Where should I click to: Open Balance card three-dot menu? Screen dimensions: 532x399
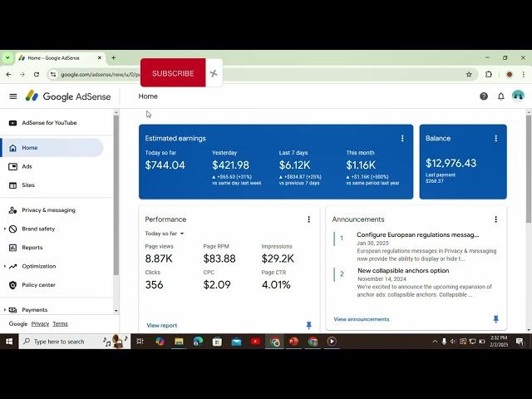click(x=495, y=138)
